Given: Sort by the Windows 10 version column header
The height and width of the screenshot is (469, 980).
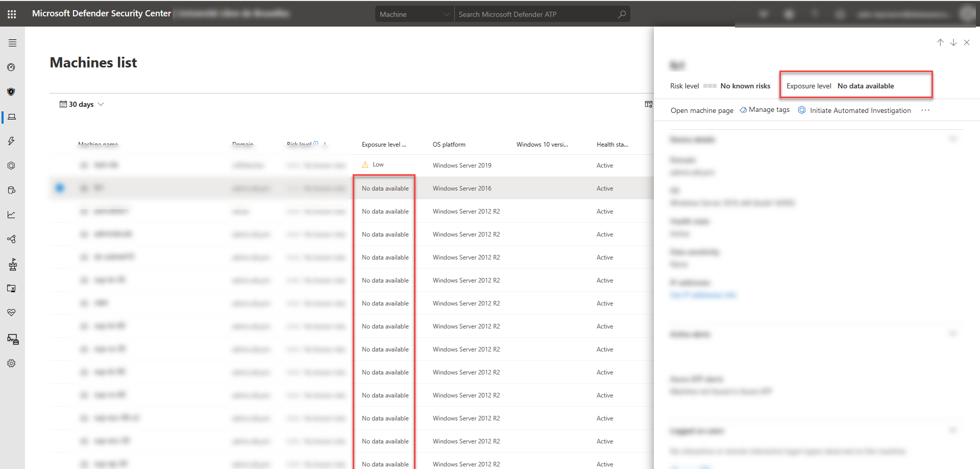Looking at the screenshot, I should (x=542, y=145).
